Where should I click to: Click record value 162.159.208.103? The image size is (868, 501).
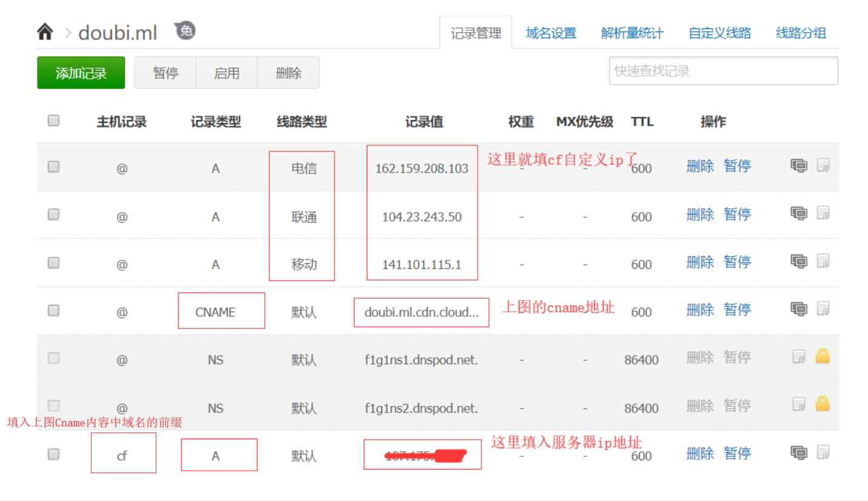point(422,168)
